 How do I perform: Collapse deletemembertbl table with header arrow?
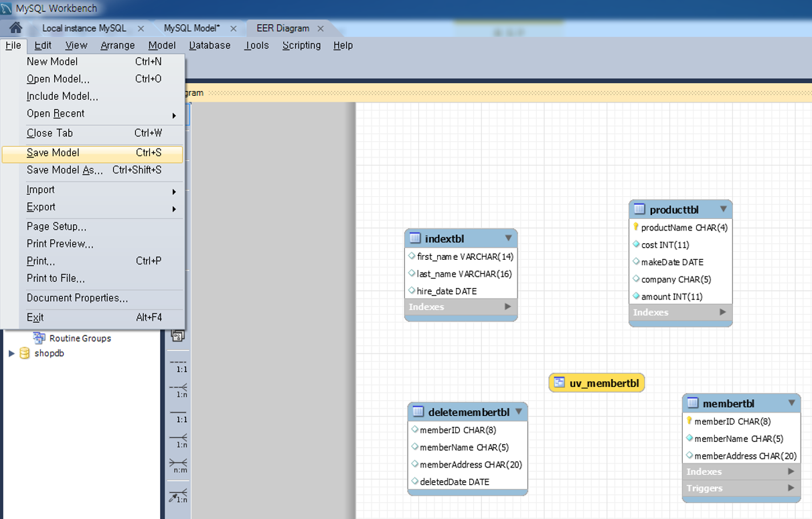tap(518, 411)
